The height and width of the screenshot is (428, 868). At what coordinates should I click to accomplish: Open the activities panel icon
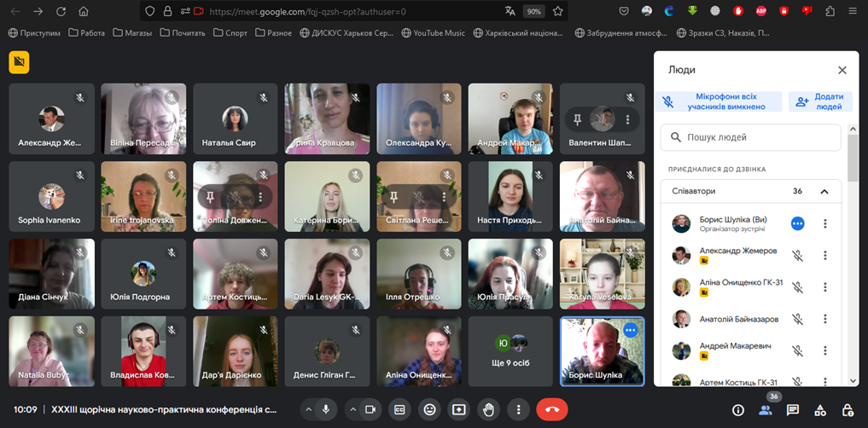point(820,410)
